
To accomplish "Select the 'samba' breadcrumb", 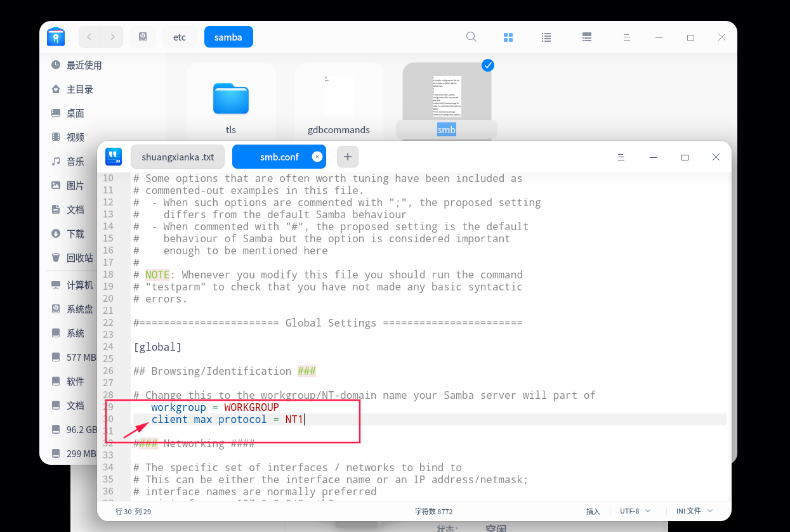I will tap(228, 37).
